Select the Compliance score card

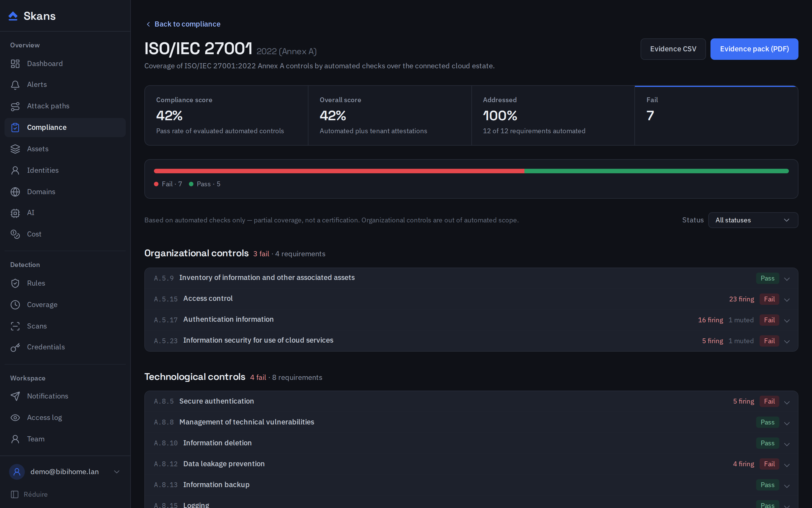click(x=226, y=116)
